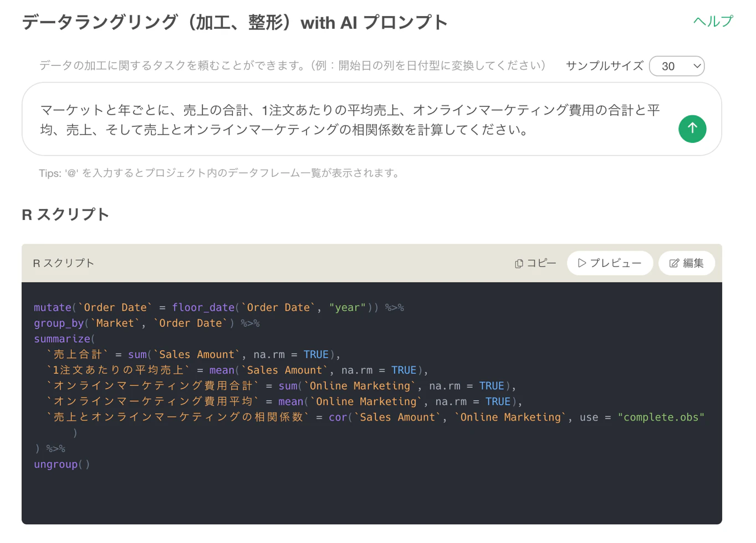Open the ヘルプ help link
This screenshot has width=756, height=543.
pos(713,21)
